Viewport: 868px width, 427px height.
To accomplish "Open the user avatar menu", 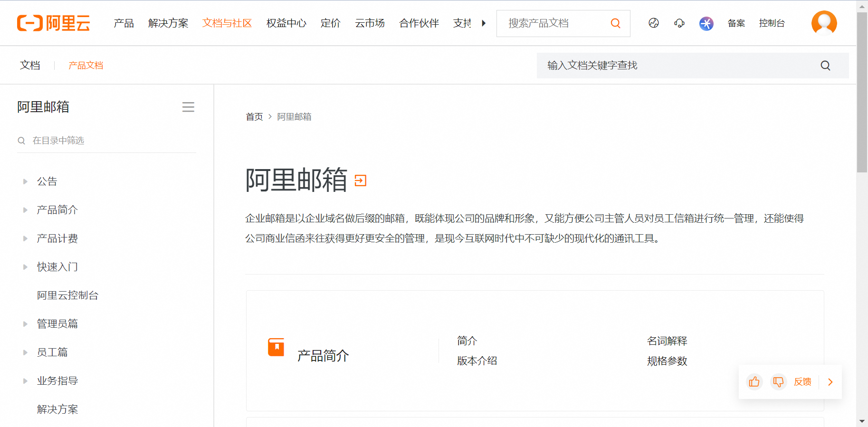I will (824, 23).
